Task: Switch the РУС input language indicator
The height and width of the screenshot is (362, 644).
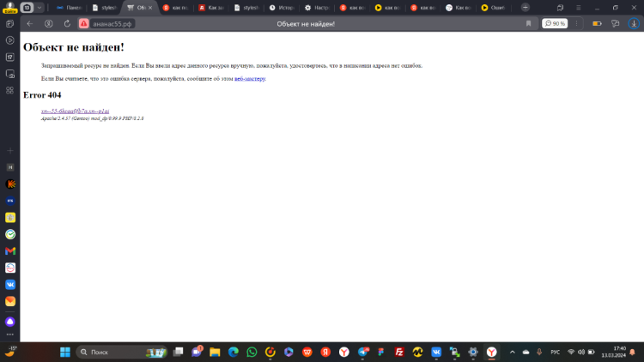Action: [556, 352]
